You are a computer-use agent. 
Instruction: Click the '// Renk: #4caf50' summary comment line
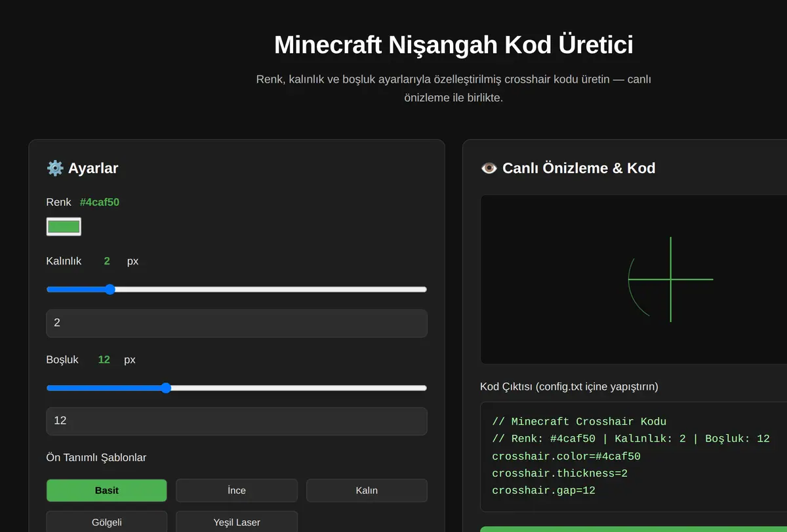(x=631, y=438)
